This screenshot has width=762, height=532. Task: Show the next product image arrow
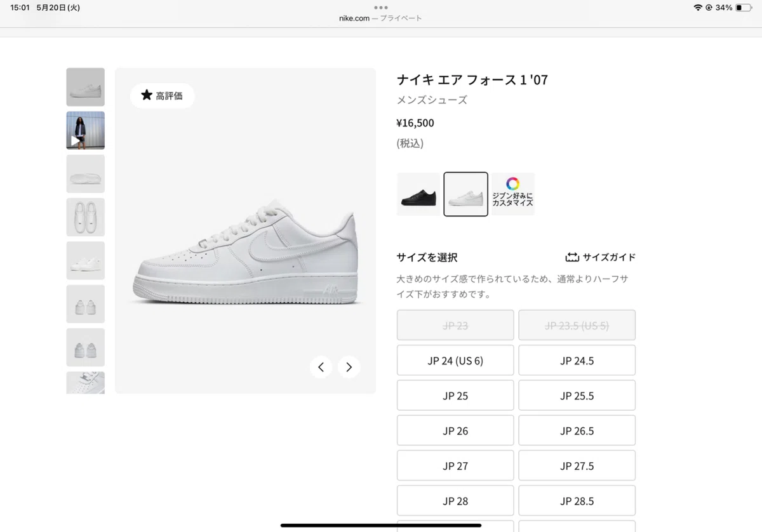[x=349, y=367]
